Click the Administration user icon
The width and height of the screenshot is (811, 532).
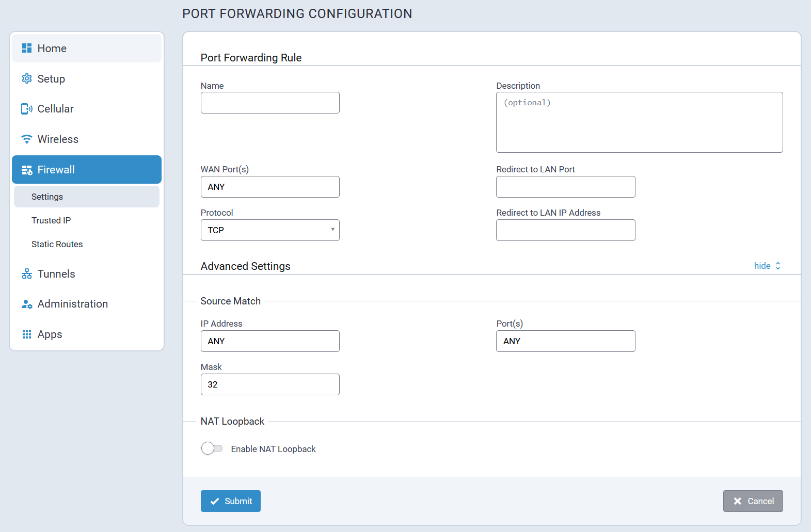[27, 304]
